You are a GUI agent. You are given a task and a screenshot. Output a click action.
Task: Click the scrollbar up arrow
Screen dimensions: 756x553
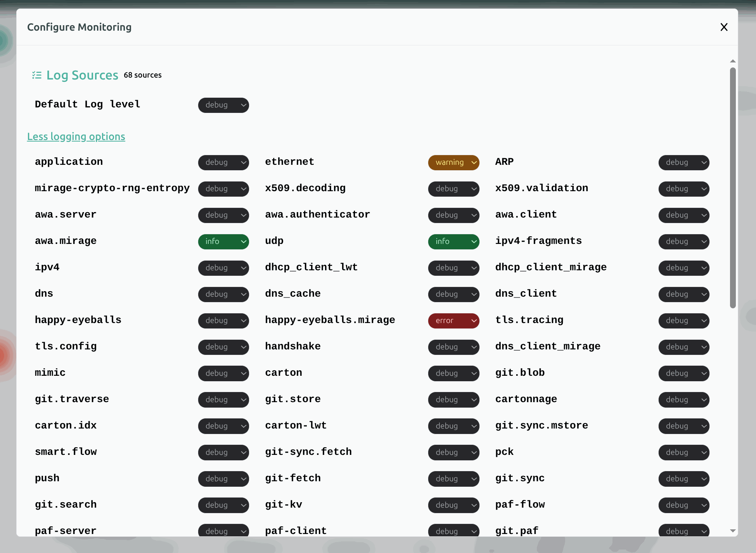tap(733, 61)
